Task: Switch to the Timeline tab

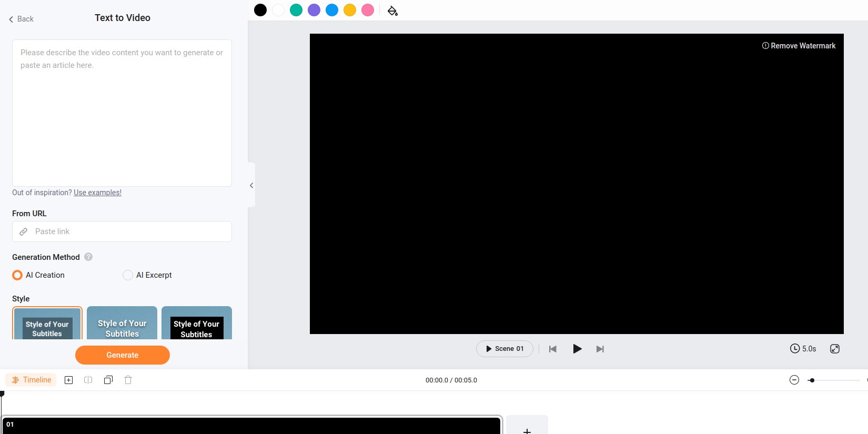Action: click(x=31, y=380)
